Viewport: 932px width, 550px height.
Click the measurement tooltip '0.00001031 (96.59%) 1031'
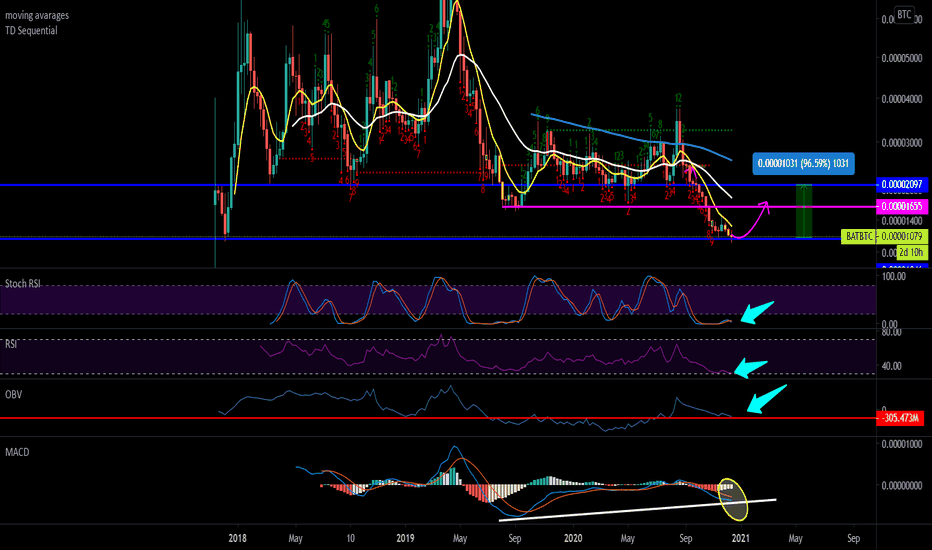pos(803,163)
